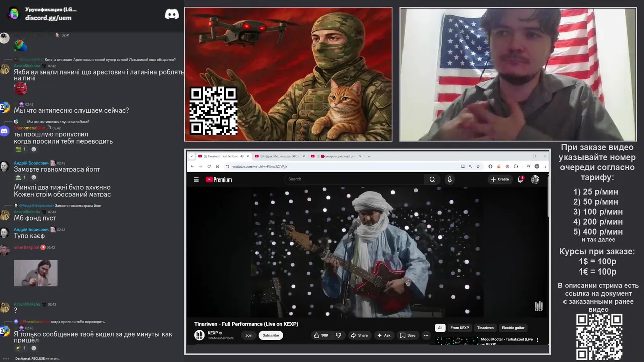Click the Ask button below video

384,335
